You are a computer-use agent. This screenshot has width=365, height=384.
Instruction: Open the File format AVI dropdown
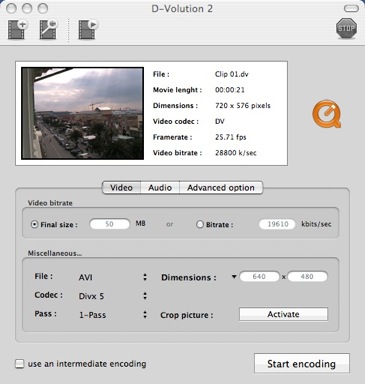[113, 277]
